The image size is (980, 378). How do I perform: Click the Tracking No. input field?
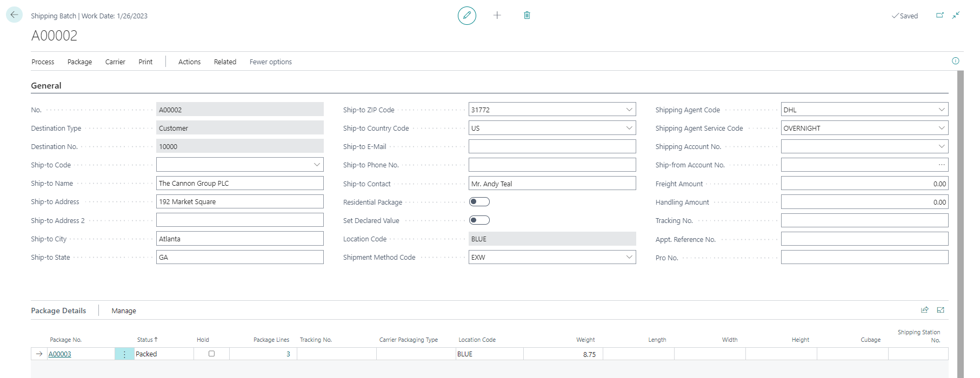pos(864,220)
